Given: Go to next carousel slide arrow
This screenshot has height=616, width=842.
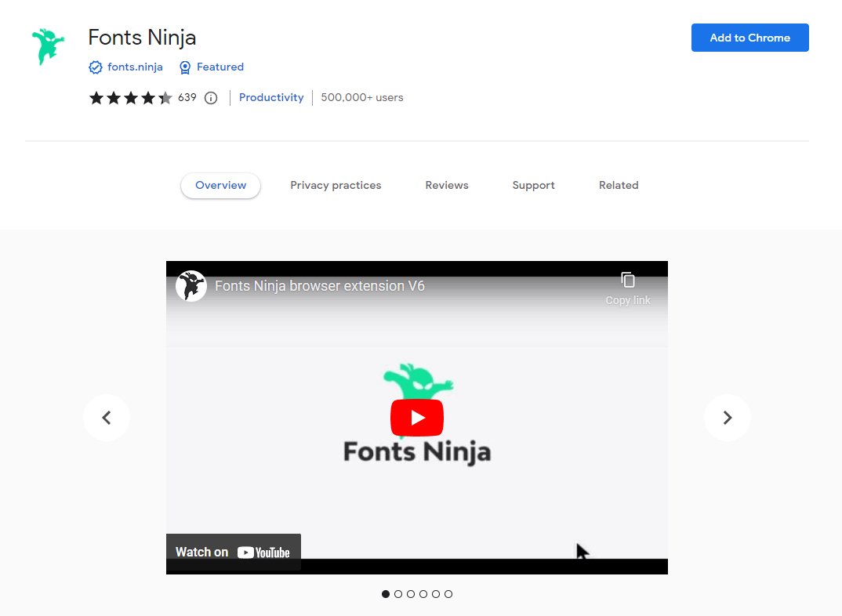Looking at the screenshot, I should (x=727, y=418).
